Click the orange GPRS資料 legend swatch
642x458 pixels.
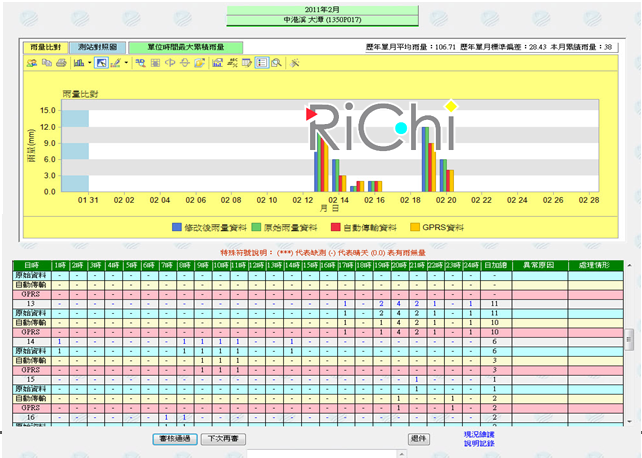click(x=415, y=227)
